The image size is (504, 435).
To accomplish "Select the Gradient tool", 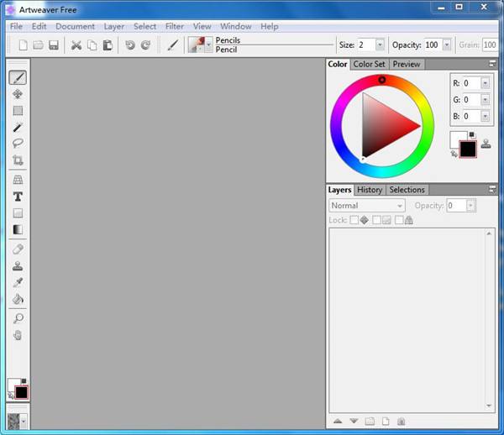I will pos(18,229).
